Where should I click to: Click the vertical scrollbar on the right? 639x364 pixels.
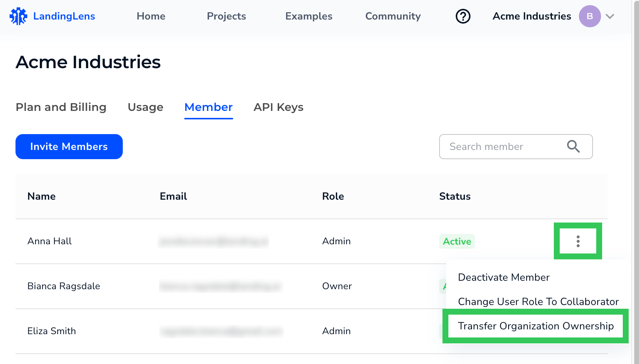[x=636, y=182]
